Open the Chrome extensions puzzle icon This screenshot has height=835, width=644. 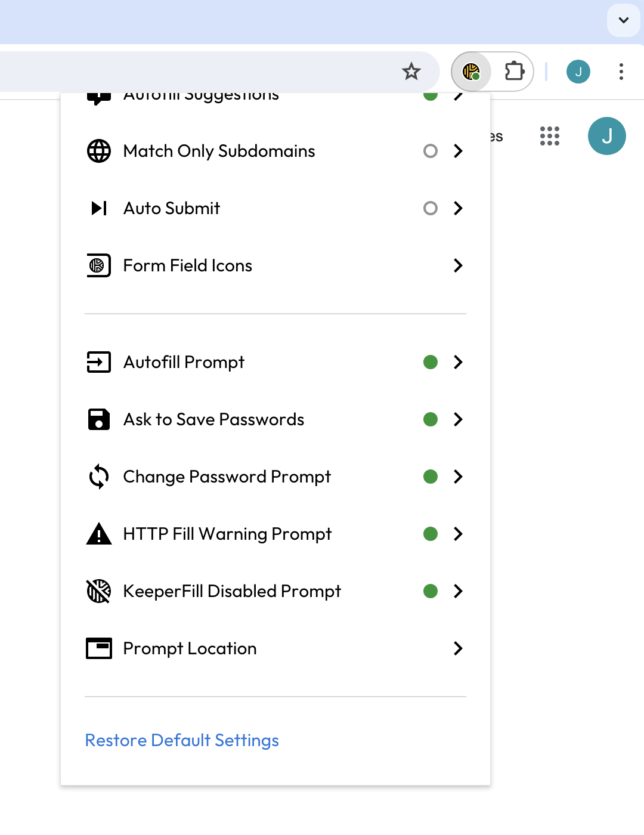[514, 72]
